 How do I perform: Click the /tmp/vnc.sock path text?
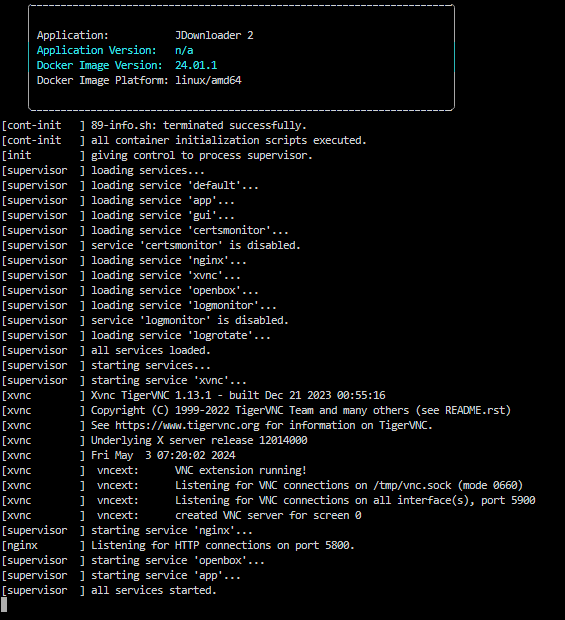tap(412, 486)
